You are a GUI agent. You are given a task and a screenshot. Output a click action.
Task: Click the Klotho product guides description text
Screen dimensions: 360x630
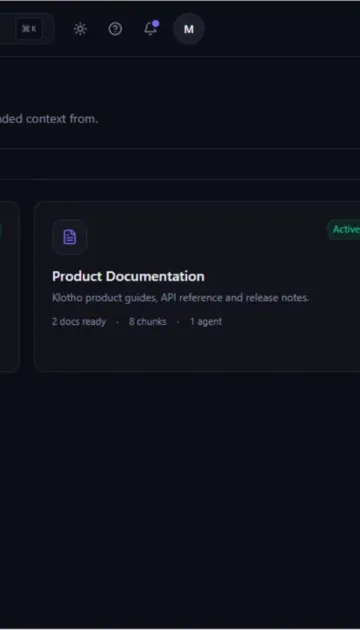(180, 298)
